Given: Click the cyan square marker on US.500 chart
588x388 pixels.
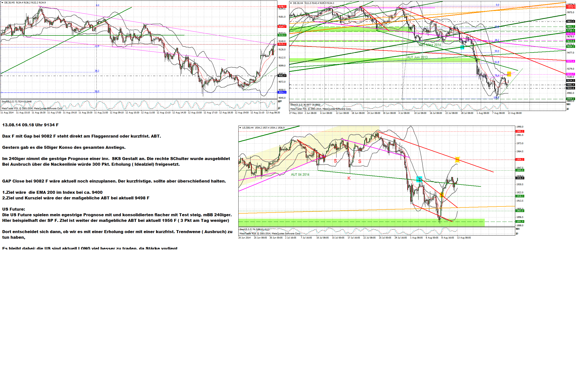Looking at the screenshot, I should point(419,179).
